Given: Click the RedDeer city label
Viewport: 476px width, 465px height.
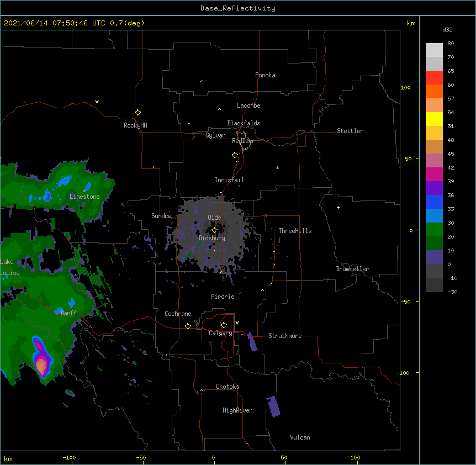Looking at the screenshot, I should point(243,141).
